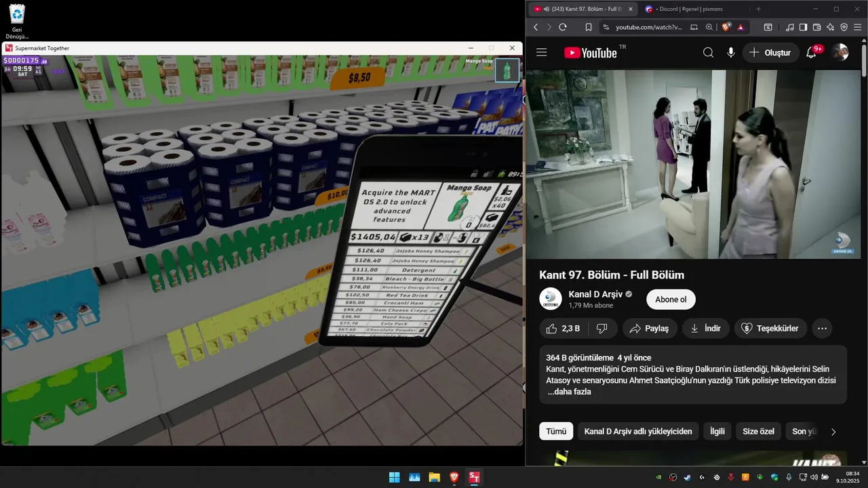Open File Explorer from taskbar
868x488 pixels.
click(x=434, y=477)
